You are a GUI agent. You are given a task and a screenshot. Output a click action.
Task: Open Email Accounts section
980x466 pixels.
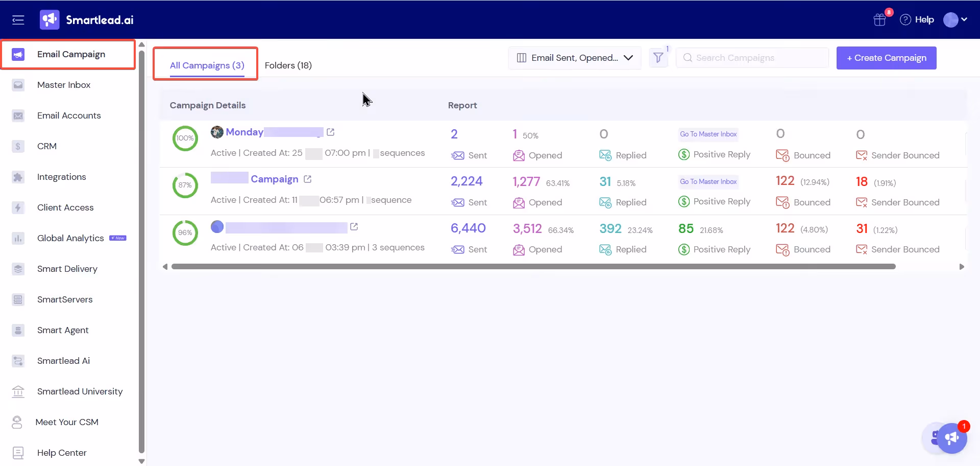pos(69,115)
